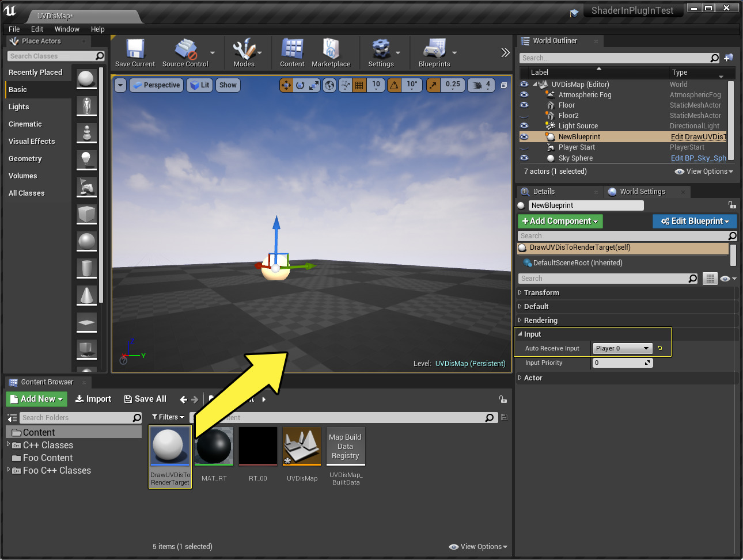Click the Settings toolbar icon
743x560 pixels.
[381, 50]
